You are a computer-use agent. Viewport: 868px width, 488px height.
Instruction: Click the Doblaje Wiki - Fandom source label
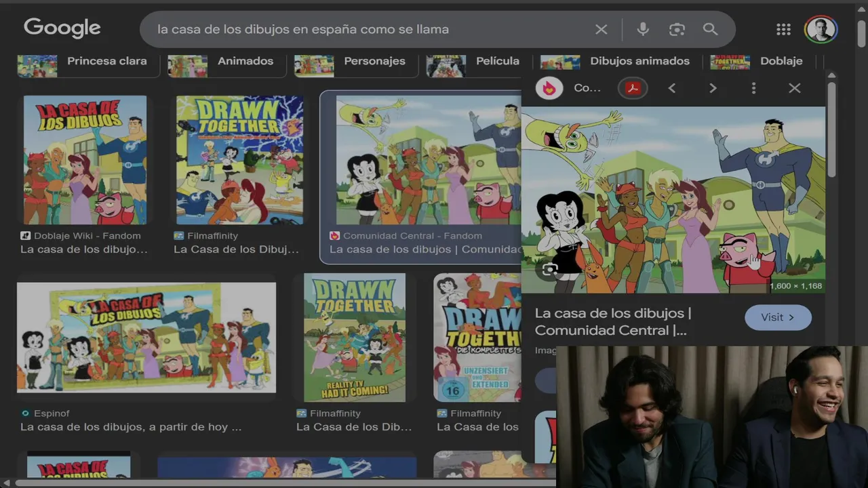tap(87, 236)
